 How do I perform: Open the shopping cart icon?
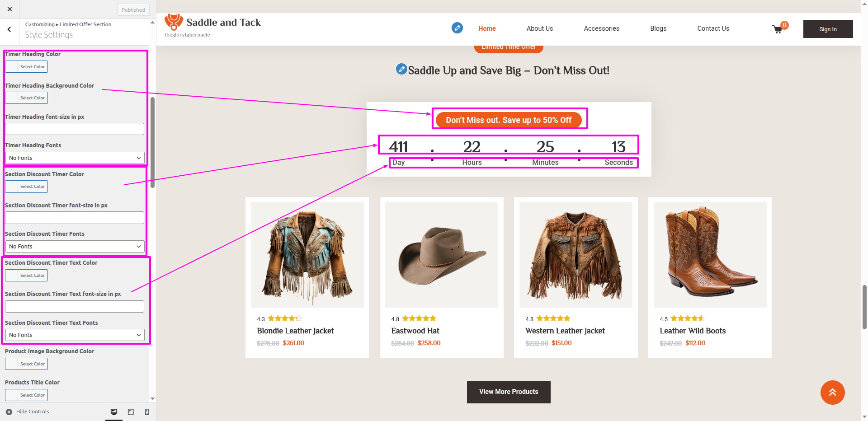click(778, 29)
